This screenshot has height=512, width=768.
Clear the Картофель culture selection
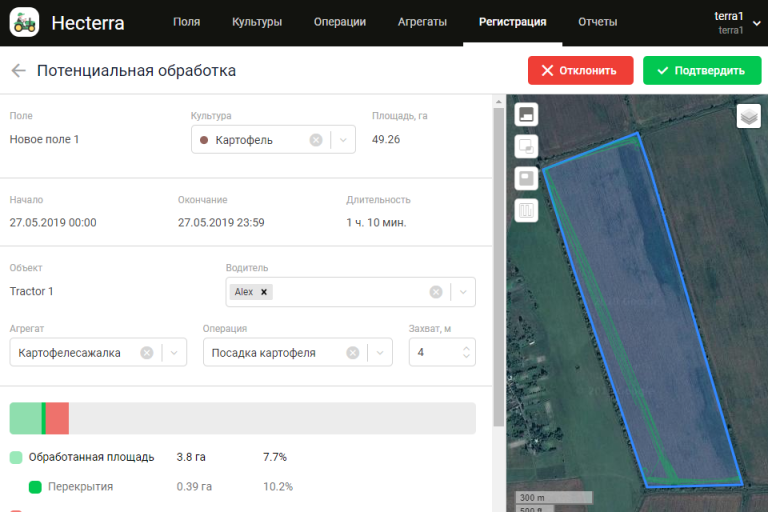pos(316,140)
